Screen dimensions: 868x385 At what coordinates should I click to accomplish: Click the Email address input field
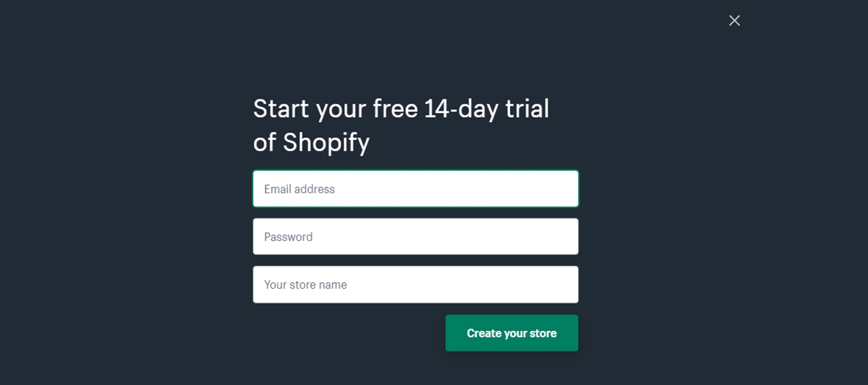click(415, 189)
